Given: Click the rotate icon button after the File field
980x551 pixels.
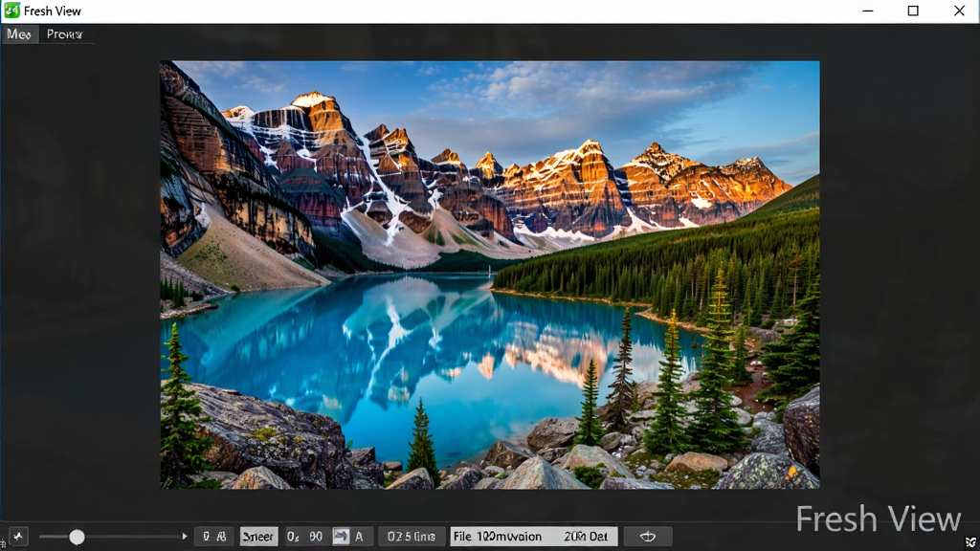Looking at the screenshot, I should pyautogui.click(x=648, y=536).
